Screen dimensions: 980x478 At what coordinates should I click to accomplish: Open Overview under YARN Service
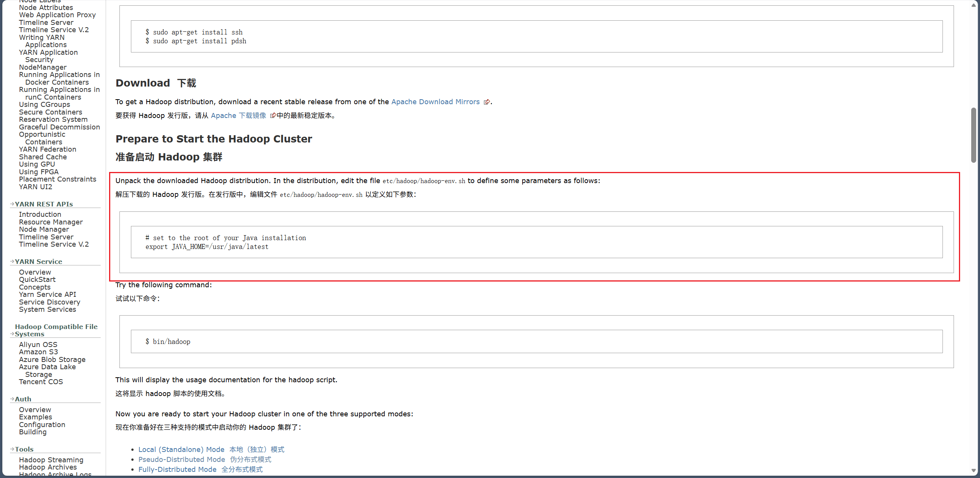35,272
